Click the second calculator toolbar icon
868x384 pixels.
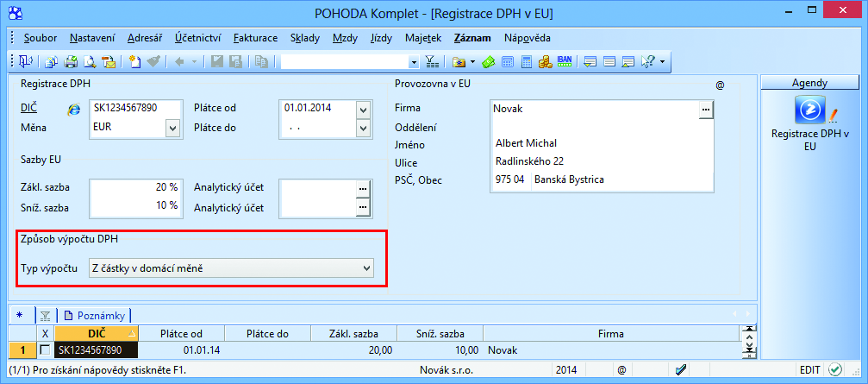point(526,61)
